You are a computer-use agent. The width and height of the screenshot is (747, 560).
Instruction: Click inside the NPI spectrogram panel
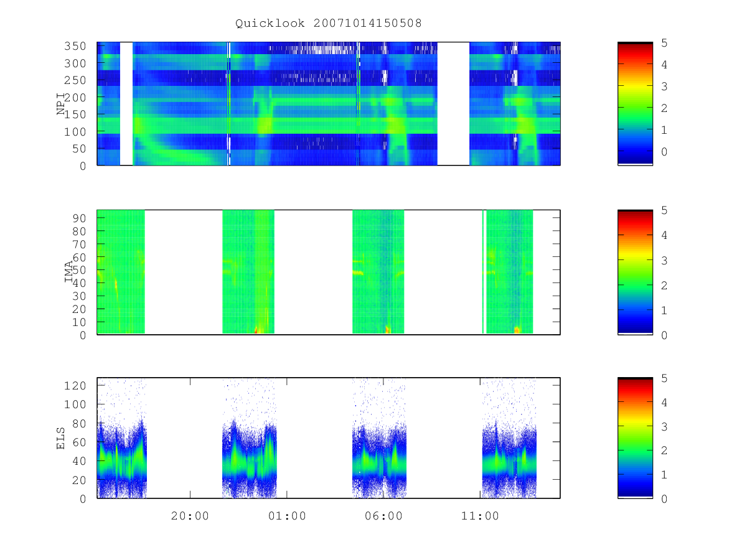(329, 103)
